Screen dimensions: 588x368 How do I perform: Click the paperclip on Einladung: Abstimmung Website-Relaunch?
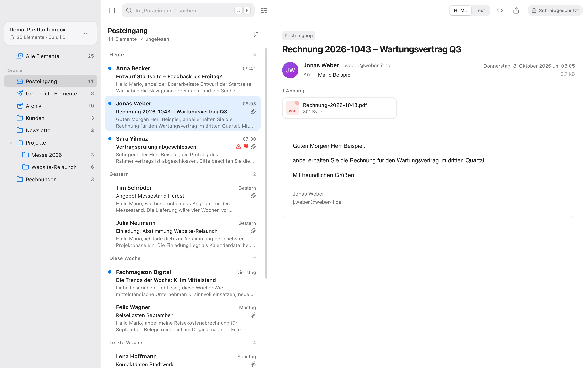(x=253, y=231)
